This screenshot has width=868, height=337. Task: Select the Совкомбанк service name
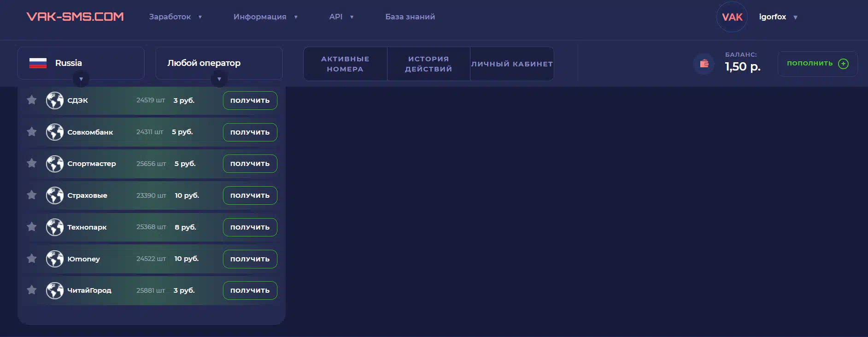click(x=90, y=132)
